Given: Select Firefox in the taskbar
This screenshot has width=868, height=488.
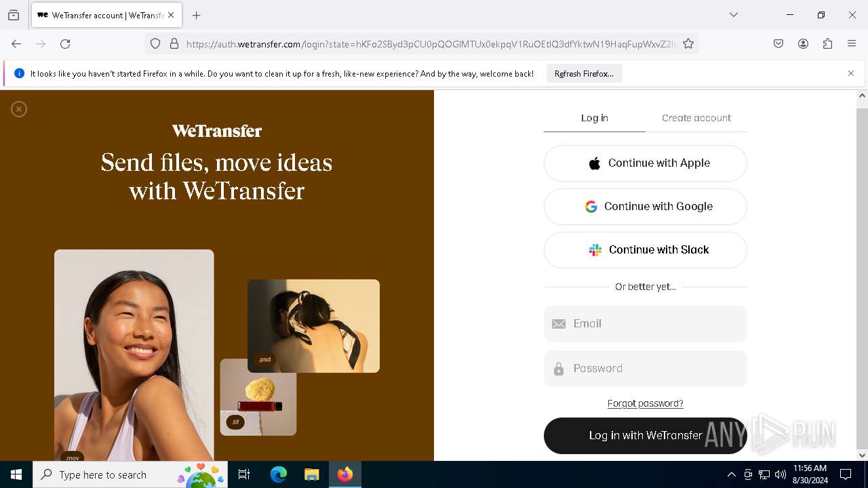Looking at the screenshot, I should tap(345, 474).
